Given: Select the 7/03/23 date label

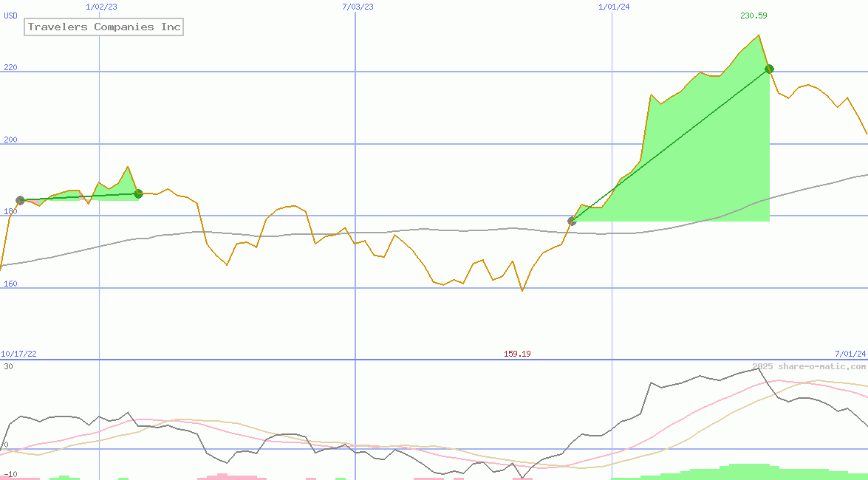Looking at the screenshot, I should 358,7.
